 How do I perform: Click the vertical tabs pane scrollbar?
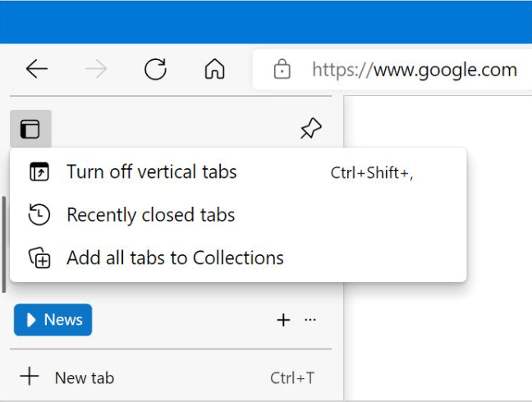click(x=4, y=244)
